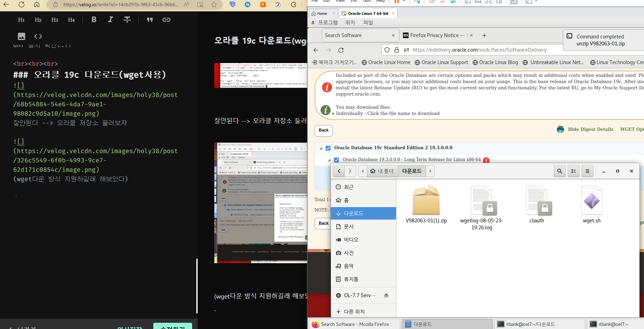Toggle italic formatting in velog editor
Screen dimensions: 644x329
pyautogui.click(x=111, y=20)
